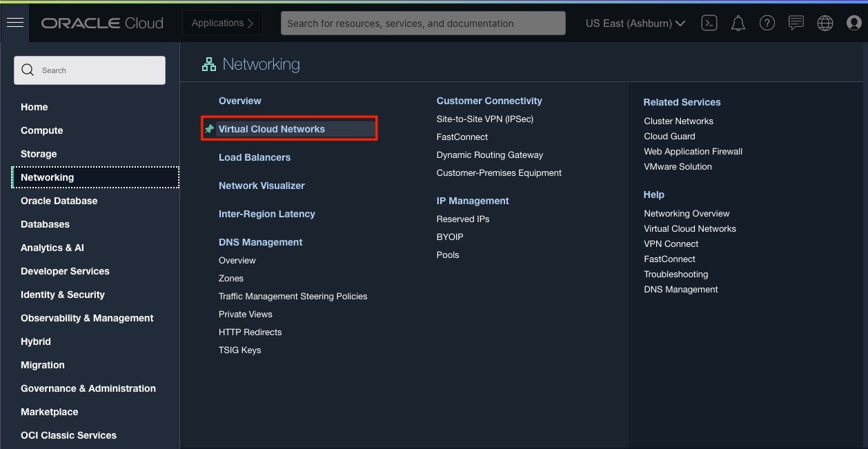The image size is (868, 449).
Task: Open the Cloud Shell developer tools icon
Action: coord(709,23)
